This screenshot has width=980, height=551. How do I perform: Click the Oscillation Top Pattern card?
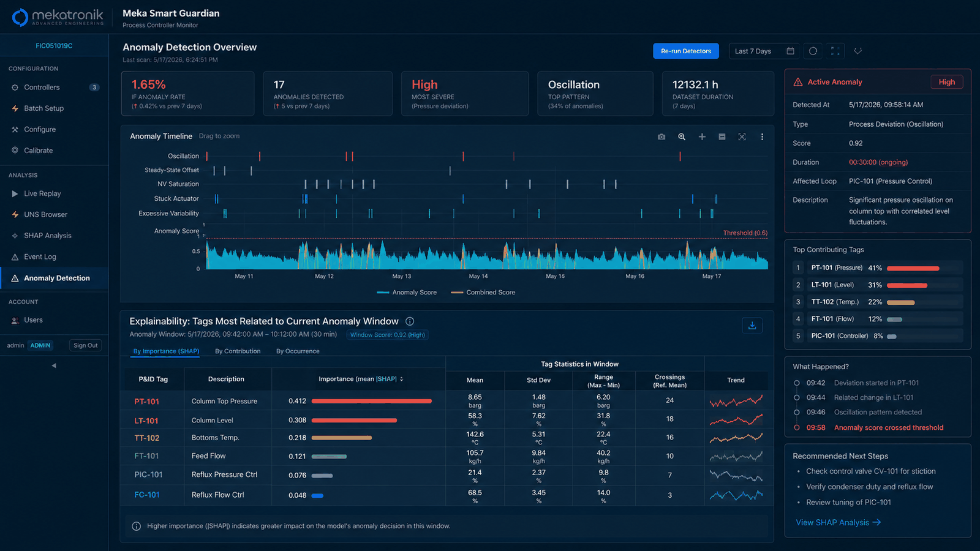[x=595, y=94]
